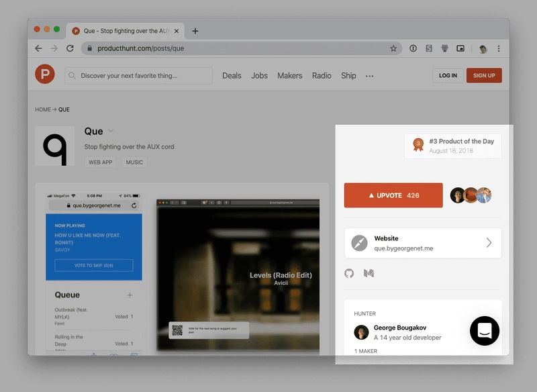
Task: Go to the Makers page
Action: pos(290,76)
